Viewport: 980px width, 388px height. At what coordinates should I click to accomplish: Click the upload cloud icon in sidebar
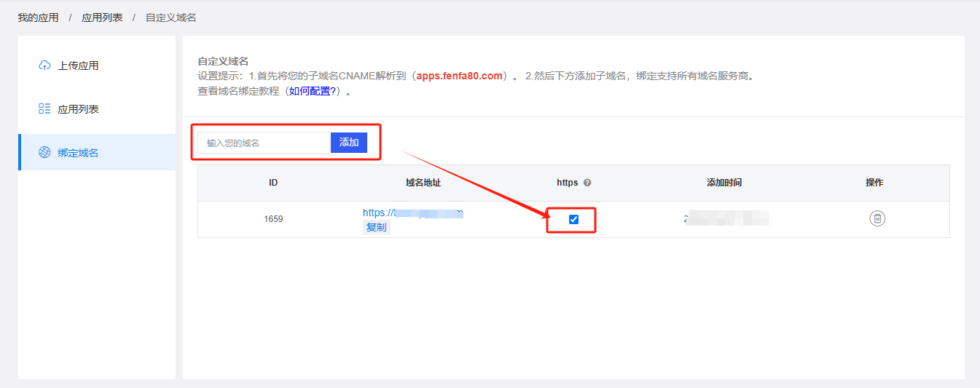[44, 66]
